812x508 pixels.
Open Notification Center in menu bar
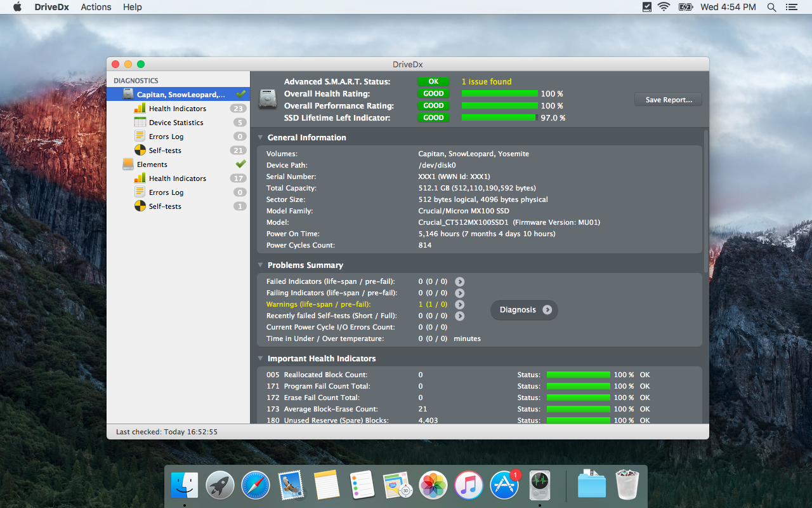[x=791, y=7]
